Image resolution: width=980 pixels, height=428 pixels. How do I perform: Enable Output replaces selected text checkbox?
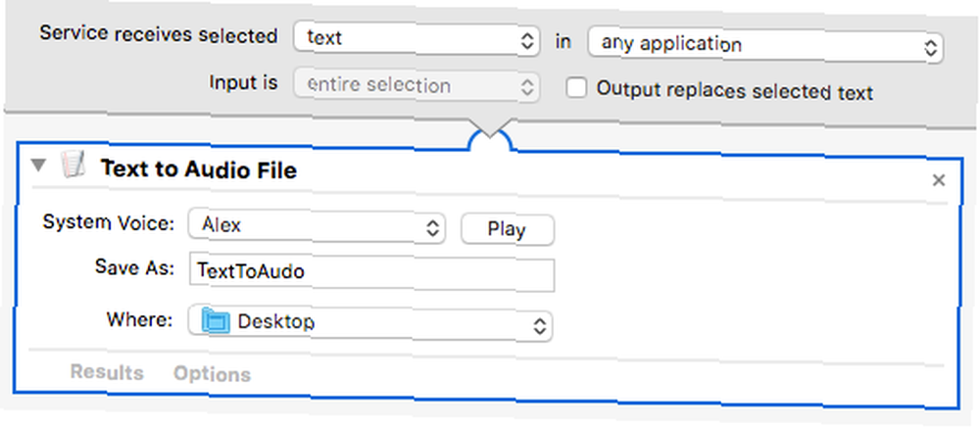pos(576,88)
